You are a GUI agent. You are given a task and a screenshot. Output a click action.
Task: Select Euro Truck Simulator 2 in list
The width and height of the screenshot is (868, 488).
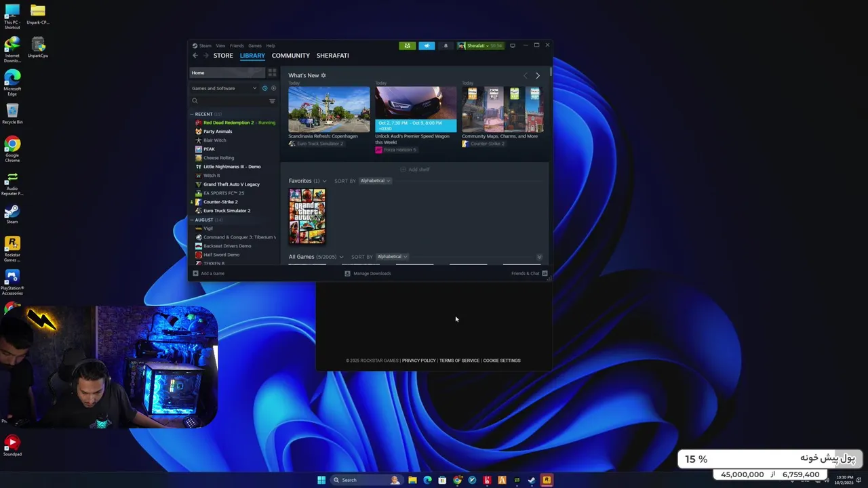coord(222,211)
